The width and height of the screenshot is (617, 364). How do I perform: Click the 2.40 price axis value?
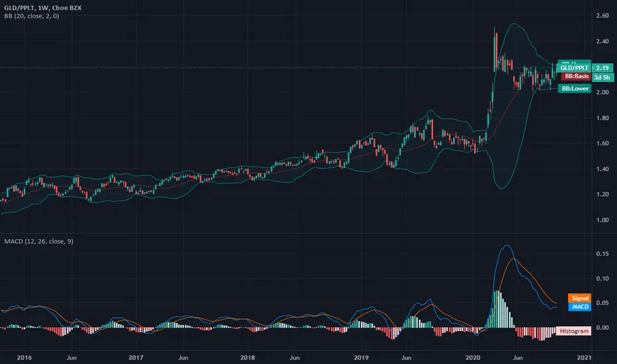click(602, 41)
